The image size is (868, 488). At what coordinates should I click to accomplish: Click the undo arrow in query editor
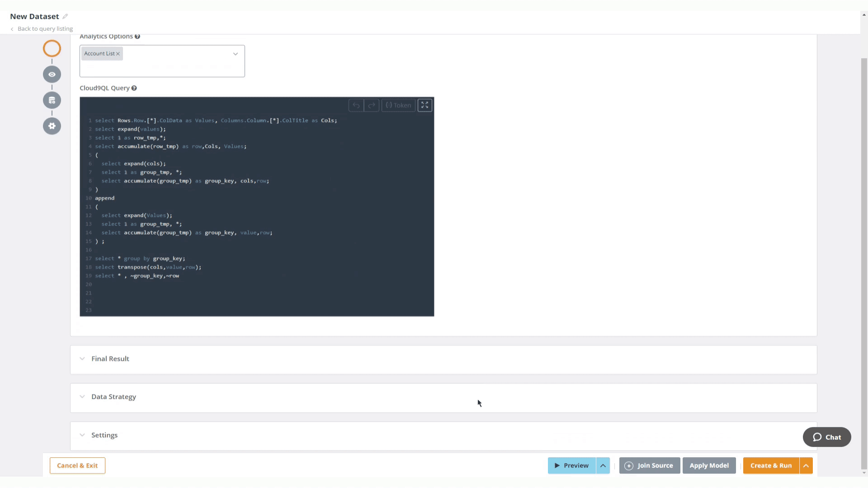pyautogui.click(x=356, y=105)
